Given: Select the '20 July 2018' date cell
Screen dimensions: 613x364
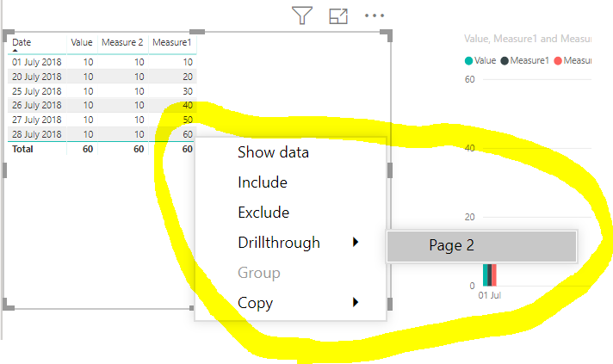Looking at the screenshot, I should pos(36,77).
